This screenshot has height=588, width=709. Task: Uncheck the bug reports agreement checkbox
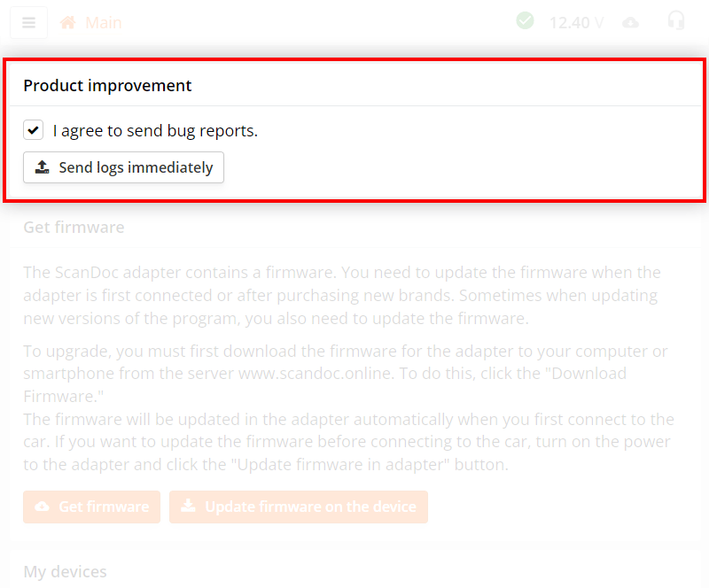34,130
